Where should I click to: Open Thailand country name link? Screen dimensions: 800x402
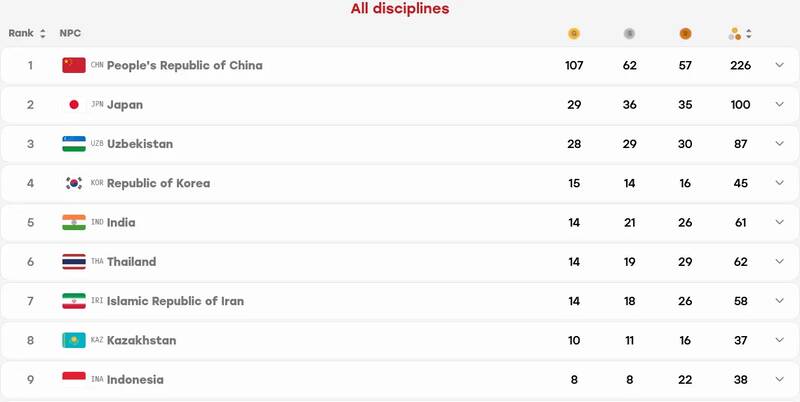(132, 262)
